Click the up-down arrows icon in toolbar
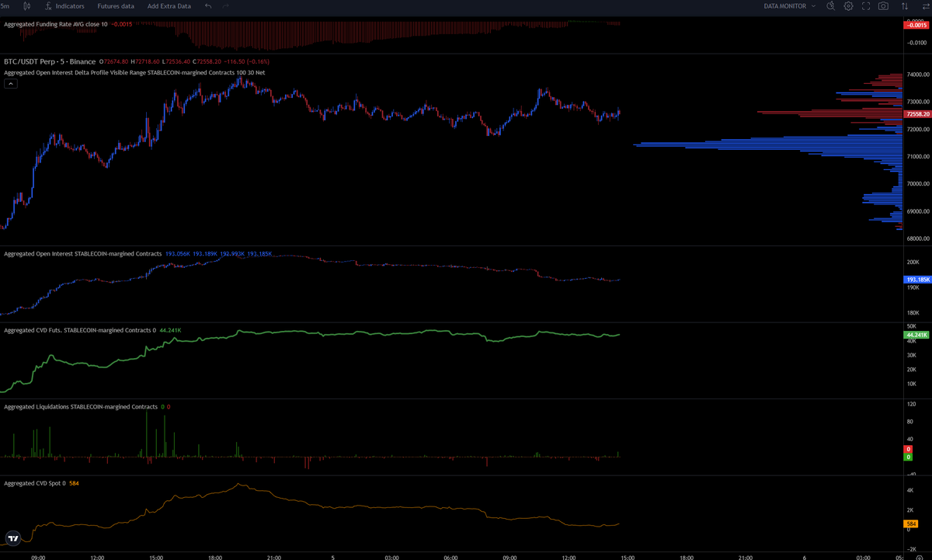 click(x=905, y=5)
